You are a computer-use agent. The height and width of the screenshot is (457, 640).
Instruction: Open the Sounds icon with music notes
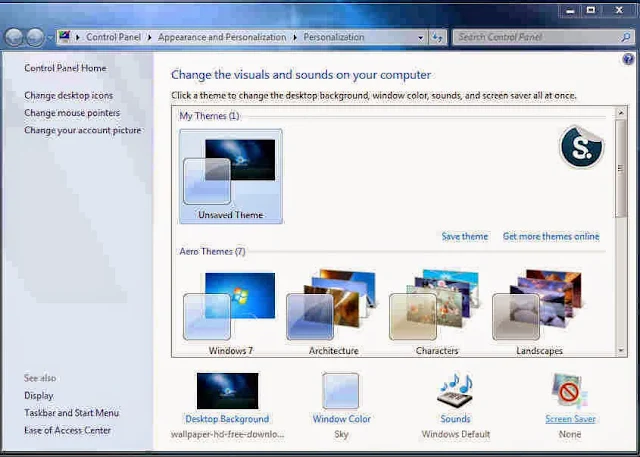pos(455,390)
